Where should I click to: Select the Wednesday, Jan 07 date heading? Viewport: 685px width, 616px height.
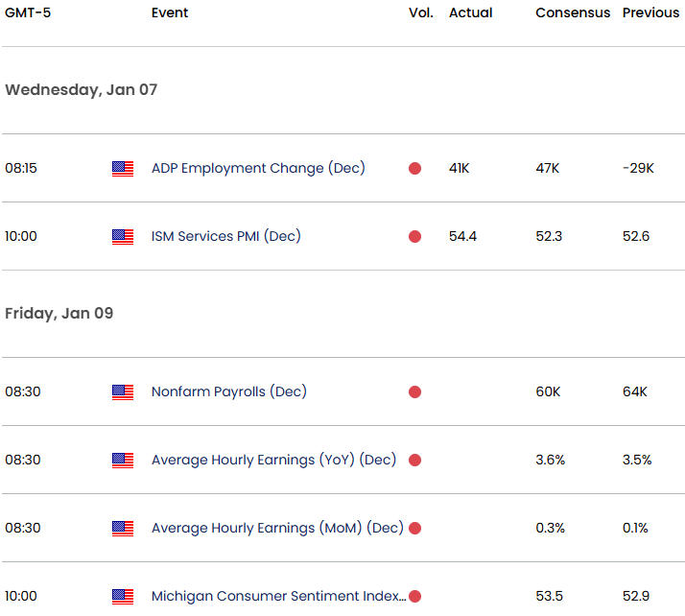[81, 90]
